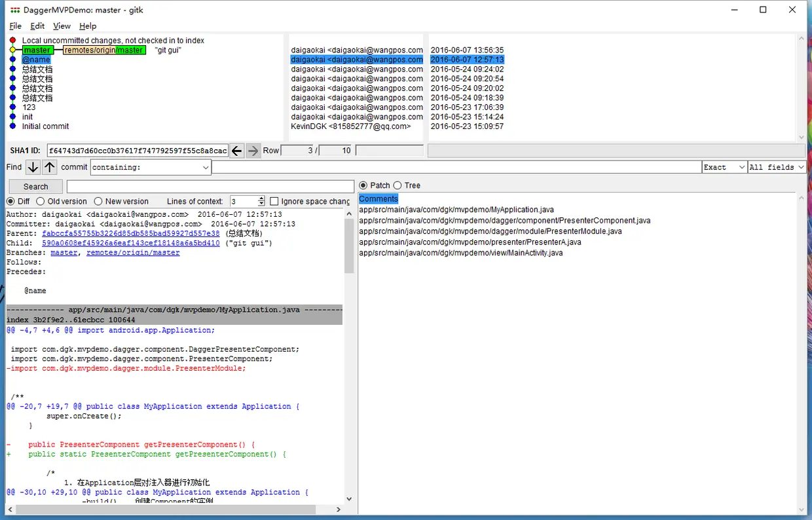Click the SHA1 ID input field
The image size is (812, 520).
click(138, 151)
